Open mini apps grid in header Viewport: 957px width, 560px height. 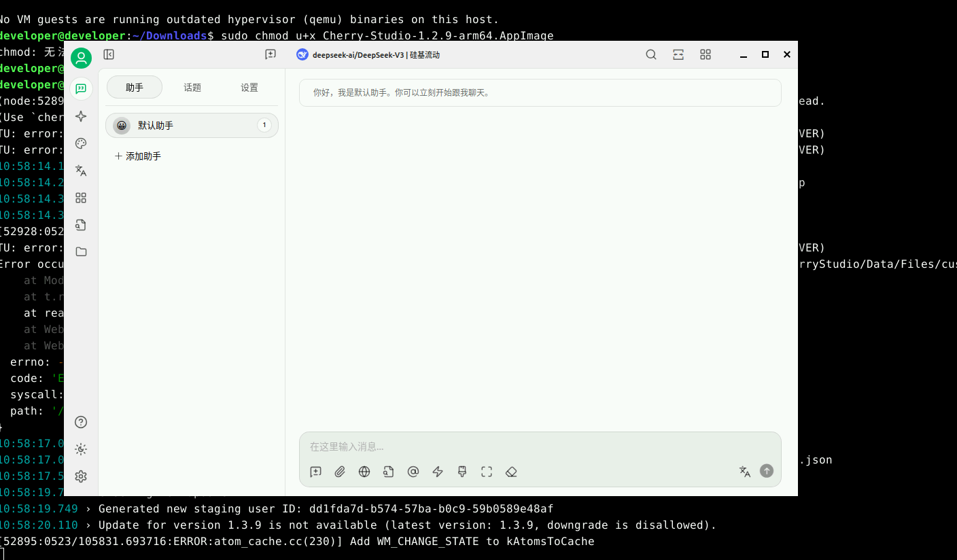pyautogui.click(x=706, y=54)
